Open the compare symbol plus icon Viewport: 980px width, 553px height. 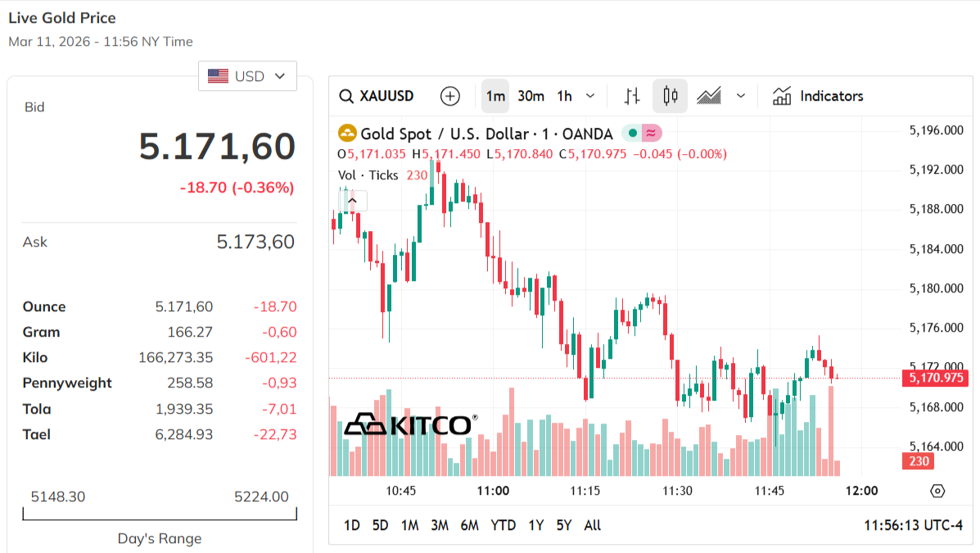[x=449, y=96]
